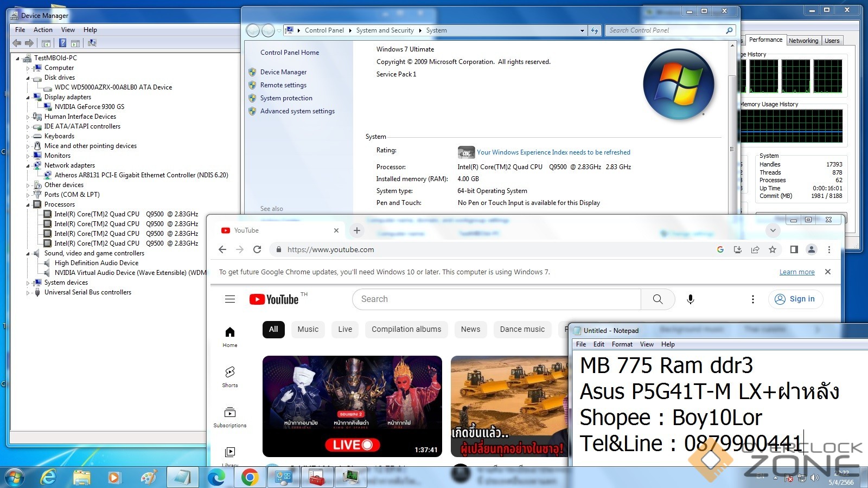Select the Music filter chip on YouTube
Image resolution: width=868 pixels, height=488 pixels.
308,329
